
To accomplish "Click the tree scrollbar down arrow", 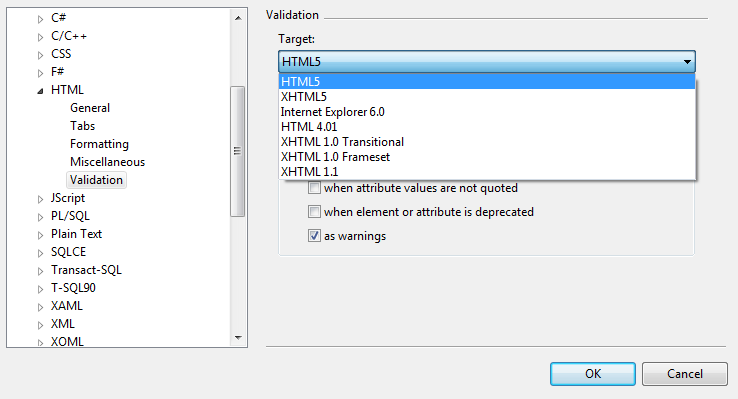I will 238,337.
